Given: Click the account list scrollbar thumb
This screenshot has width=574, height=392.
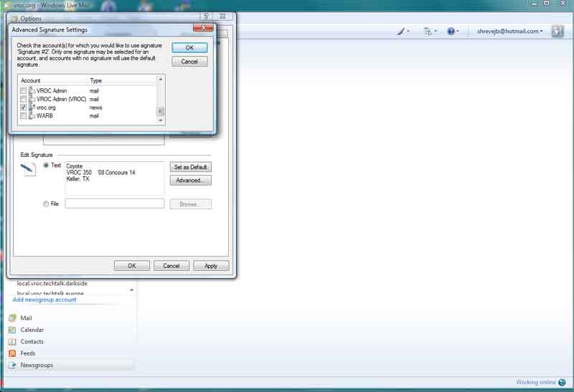Looking at the screenshot, I should point(160,112).
